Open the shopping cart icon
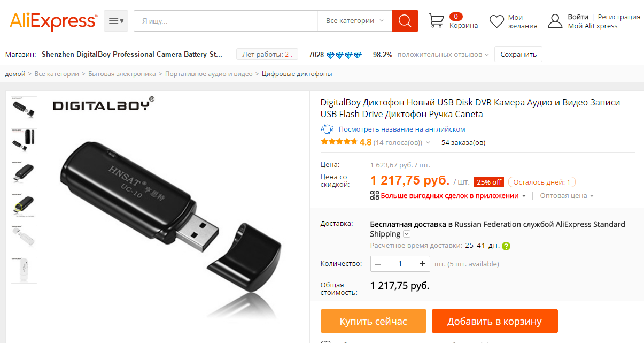 pos(436,21)
